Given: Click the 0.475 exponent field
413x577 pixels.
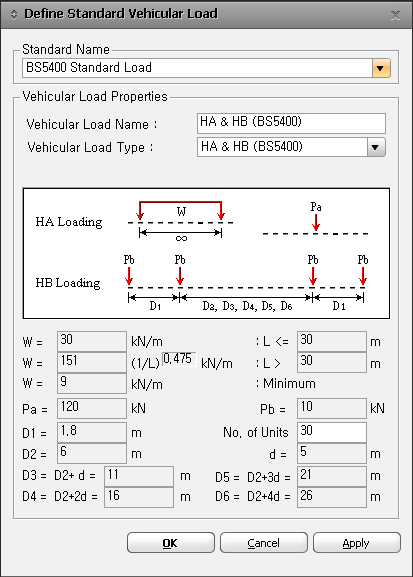Looking at the screenshot, I should 179,359.
